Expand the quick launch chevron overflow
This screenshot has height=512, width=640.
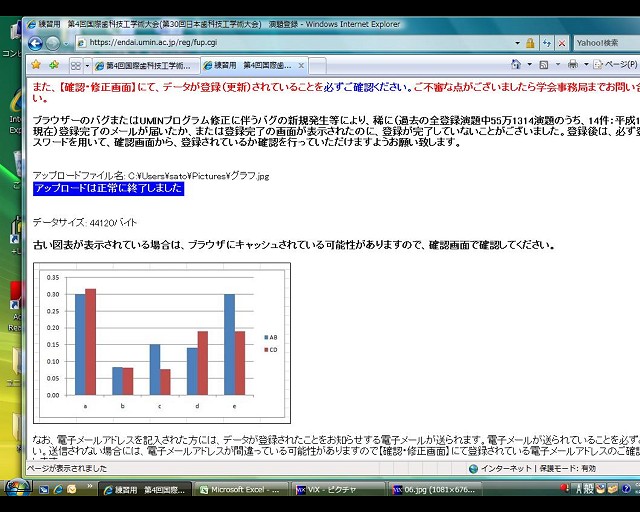90,486
